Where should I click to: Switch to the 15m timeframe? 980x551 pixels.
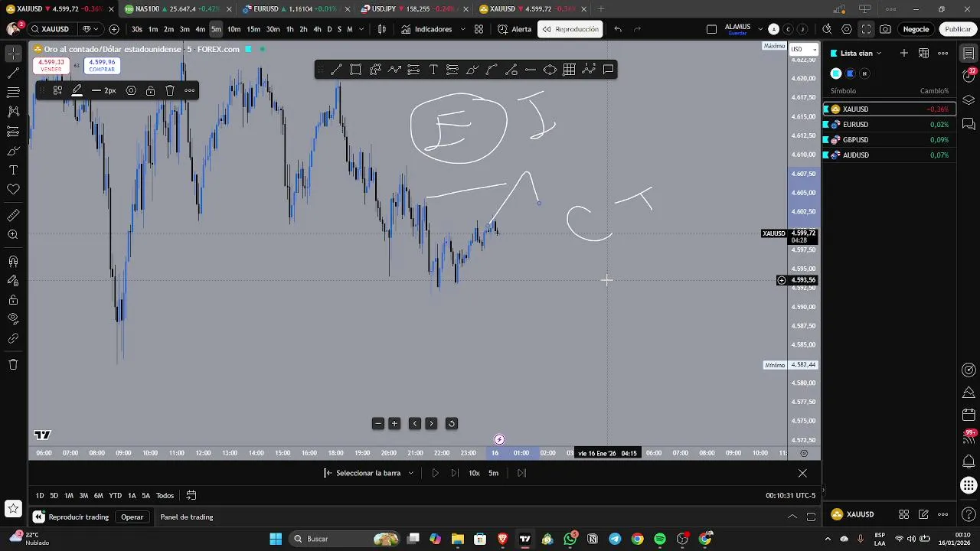[x=253, y=29]
